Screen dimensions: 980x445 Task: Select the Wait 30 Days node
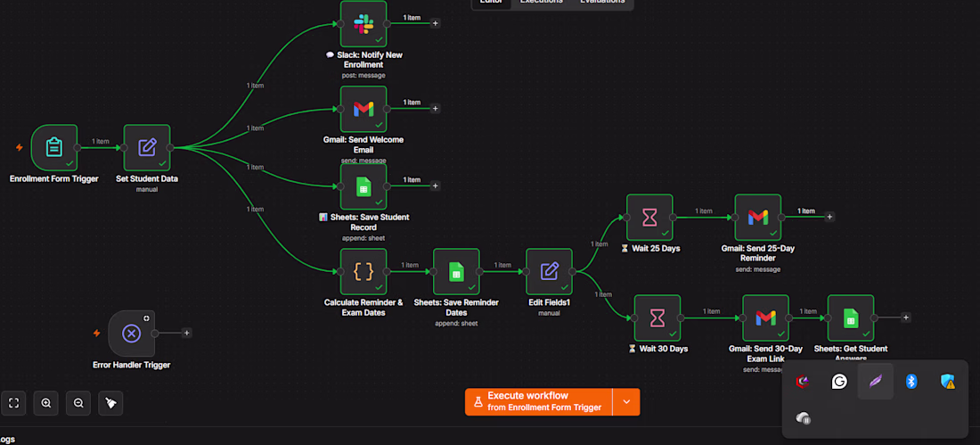point(657,318)
